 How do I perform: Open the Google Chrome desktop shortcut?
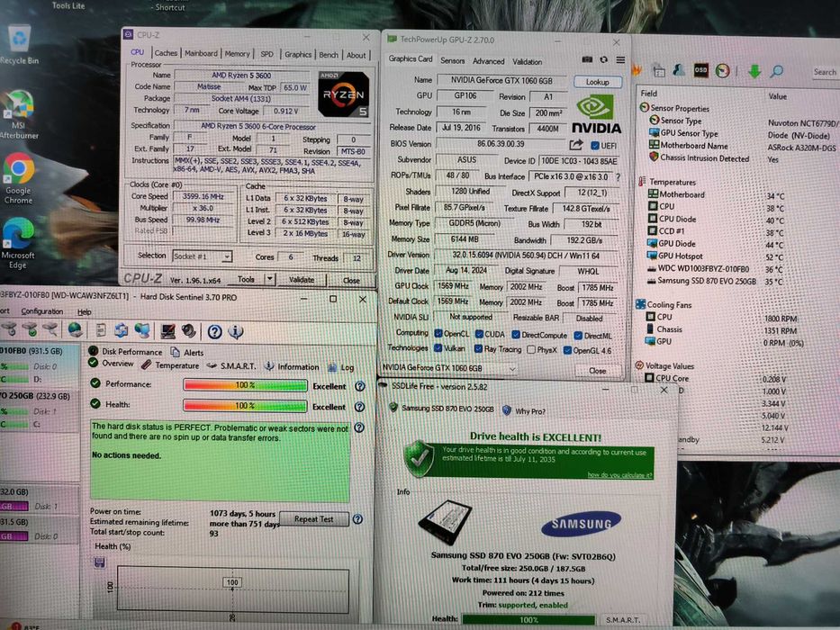point(19,178)
